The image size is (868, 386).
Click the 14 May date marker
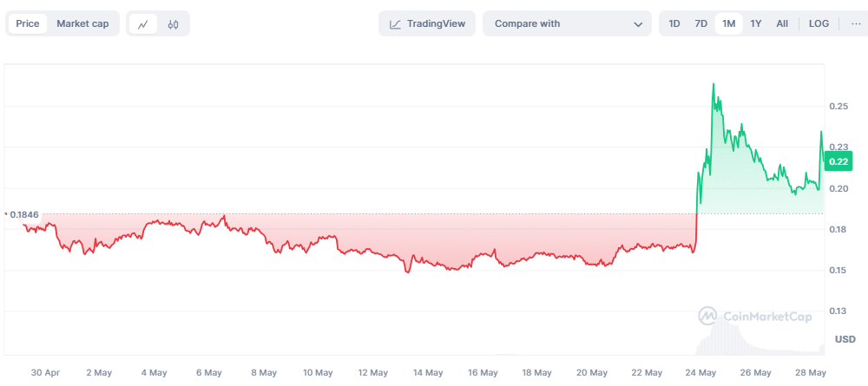click(x=429, y=372)
